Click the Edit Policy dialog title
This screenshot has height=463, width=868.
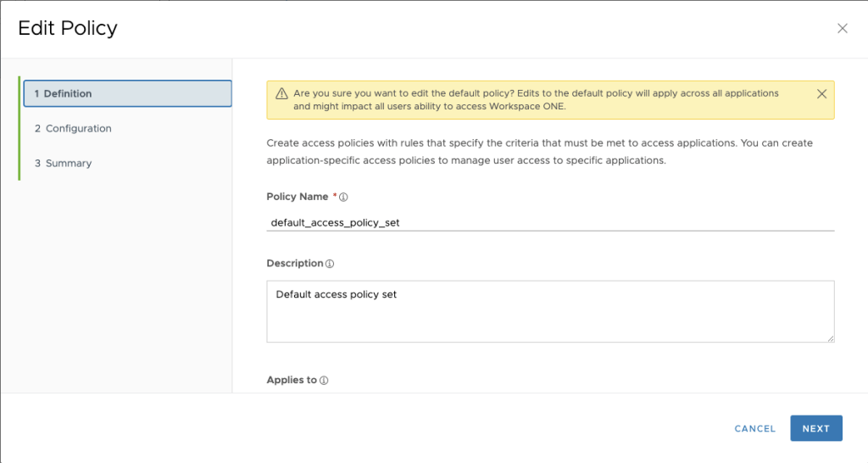[x=68, y=28]
